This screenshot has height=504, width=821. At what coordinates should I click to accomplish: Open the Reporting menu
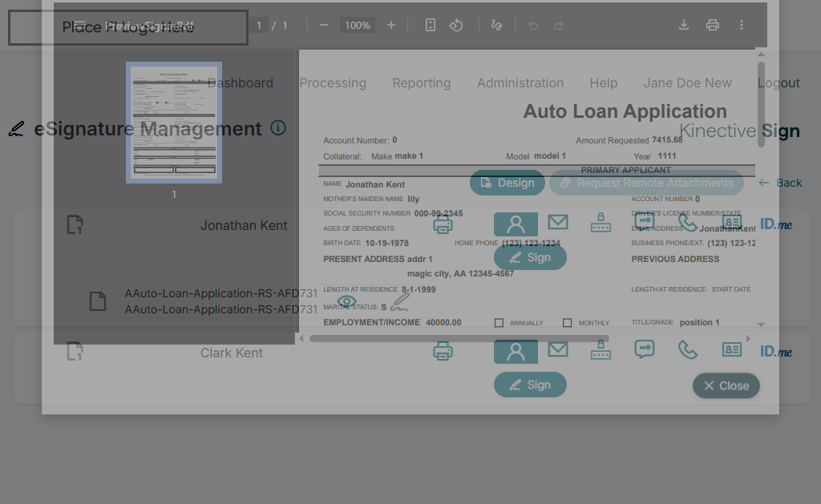422,83
